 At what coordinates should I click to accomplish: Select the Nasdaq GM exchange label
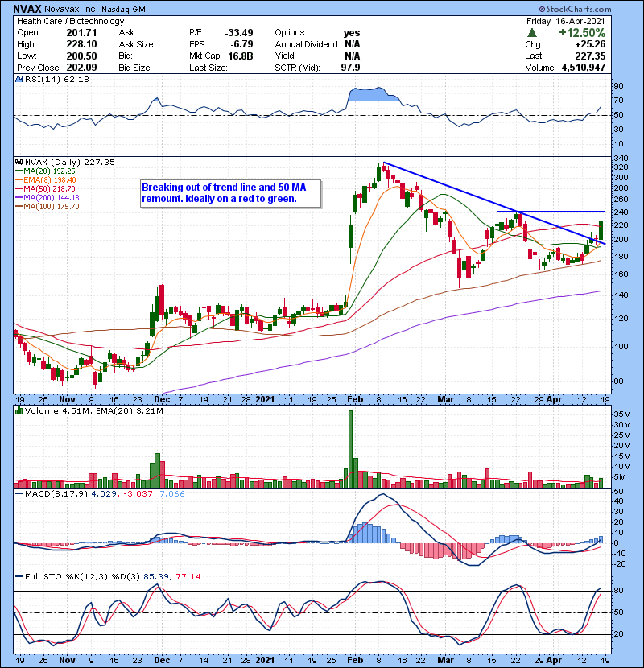coord(124,10)
